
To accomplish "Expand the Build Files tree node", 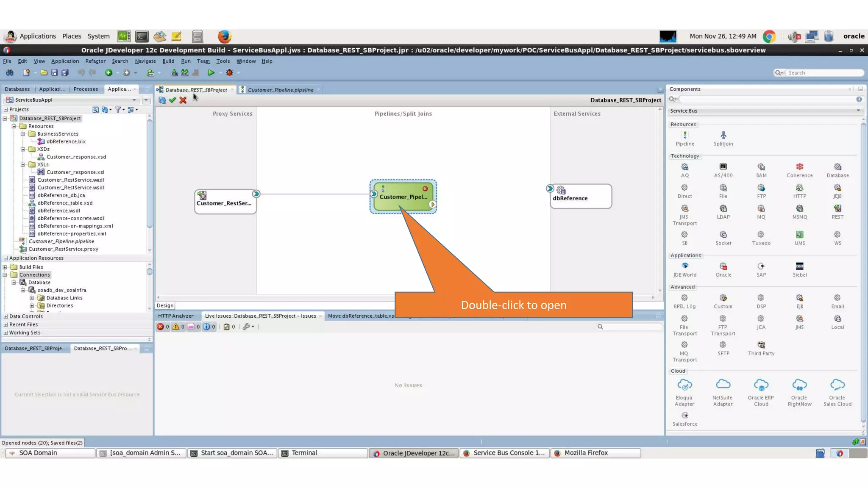I will click(5, 267).
